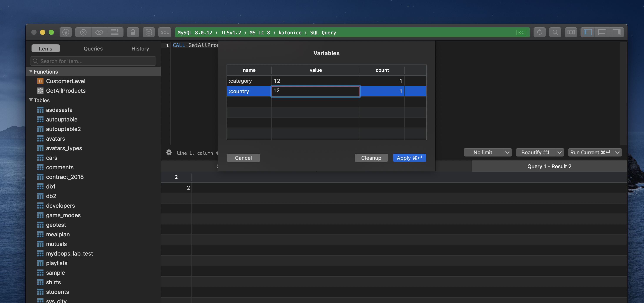Open the students table
The width and height of the screenshot is (644, 303).
57,292
